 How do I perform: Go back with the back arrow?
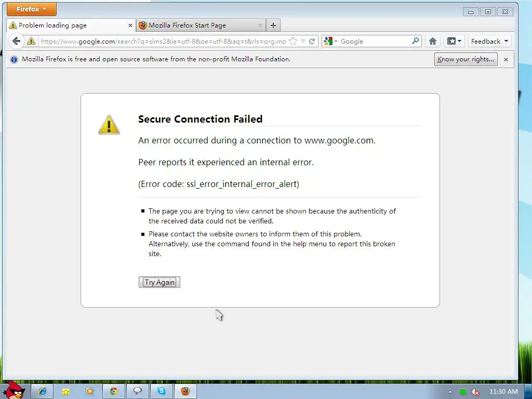click(x=16, y=42)
